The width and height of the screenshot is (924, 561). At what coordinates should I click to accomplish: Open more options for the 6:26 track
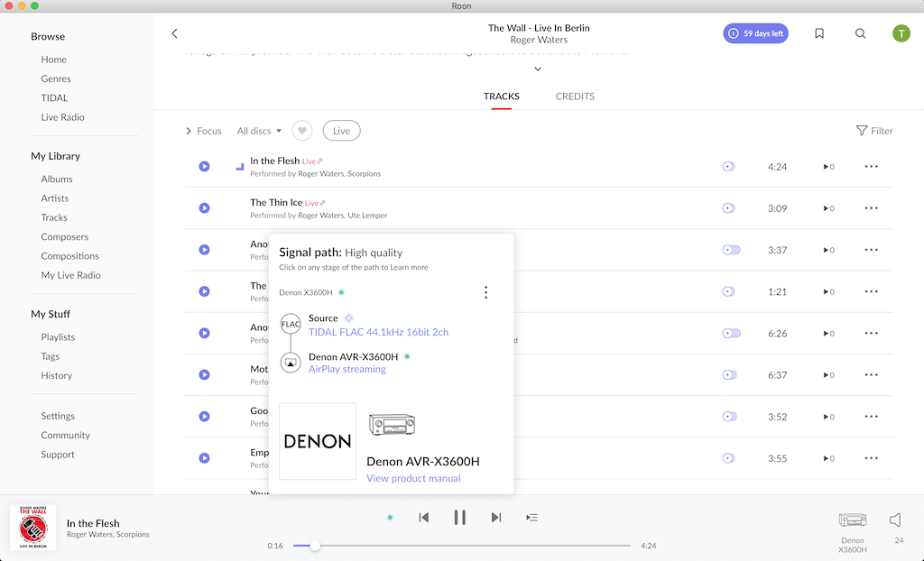871,333
